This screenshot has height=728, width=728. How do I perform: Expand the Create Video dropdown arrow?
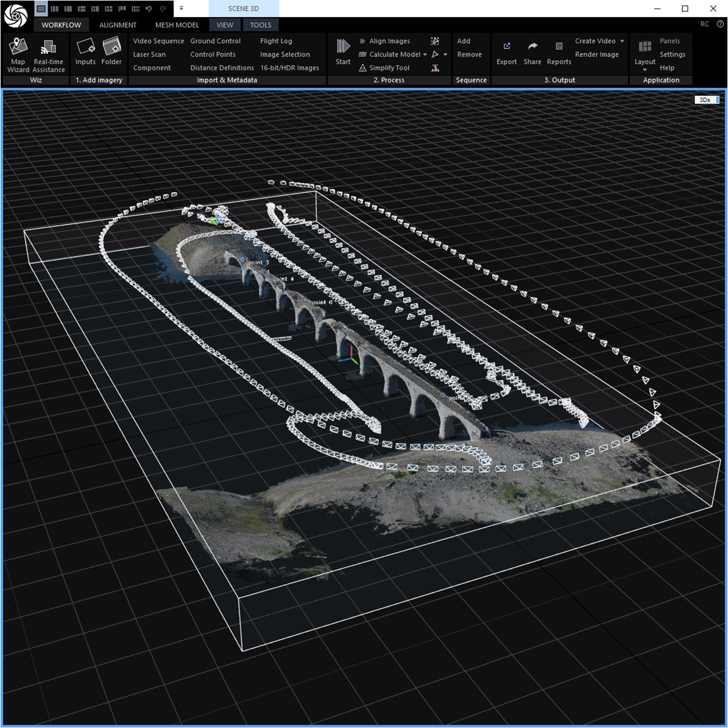pos(622,41)
